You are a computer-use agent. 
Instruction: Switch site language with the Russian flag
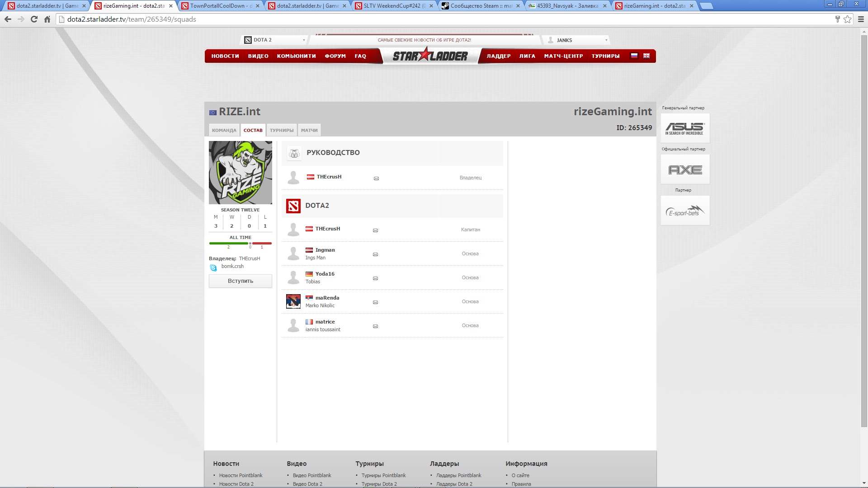coord(634,56)
